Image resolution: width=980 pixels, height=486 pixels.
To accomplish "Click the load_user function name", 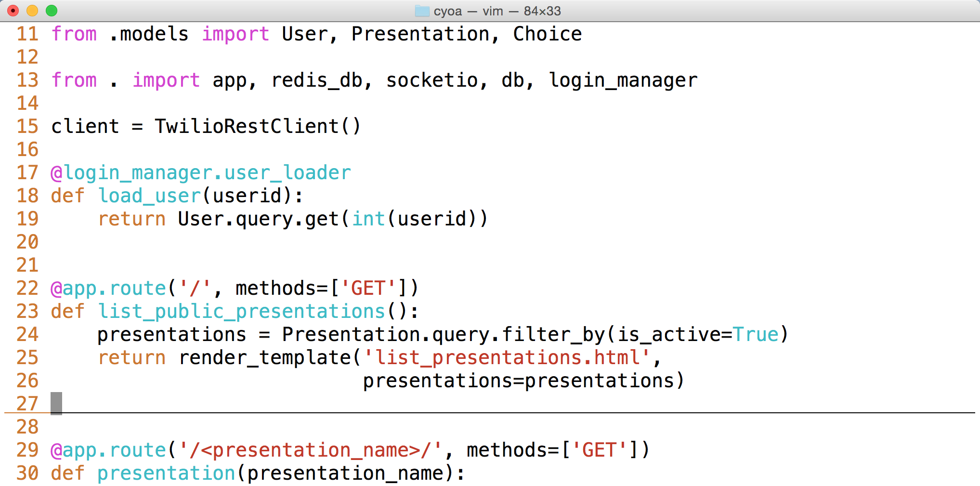I will [149, 196].
